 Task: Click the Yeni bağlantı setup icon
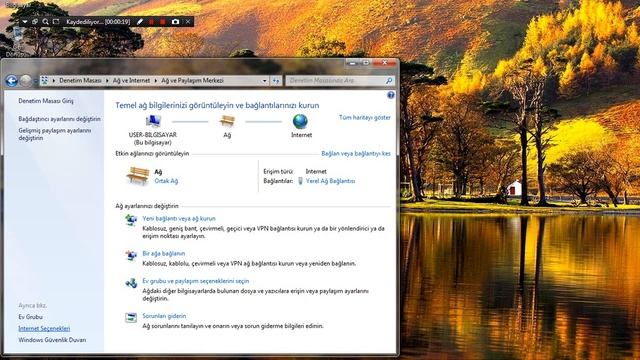click(x=131, y=220)
